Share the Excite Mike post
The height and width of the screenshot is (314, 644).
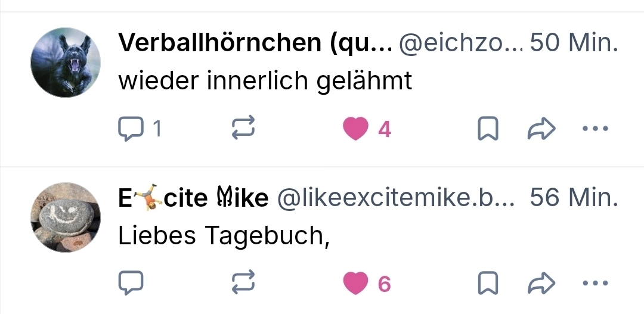[x=541, y=284]
